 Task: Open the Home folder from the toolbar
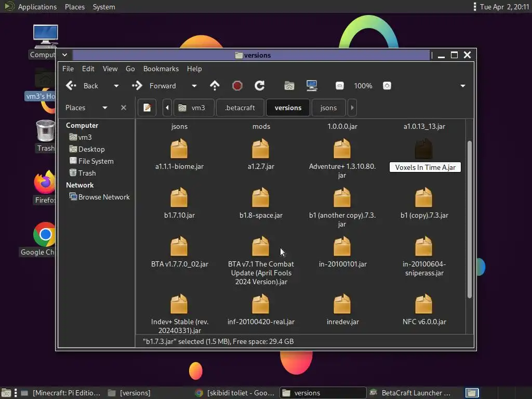click(x=289, y=86)
